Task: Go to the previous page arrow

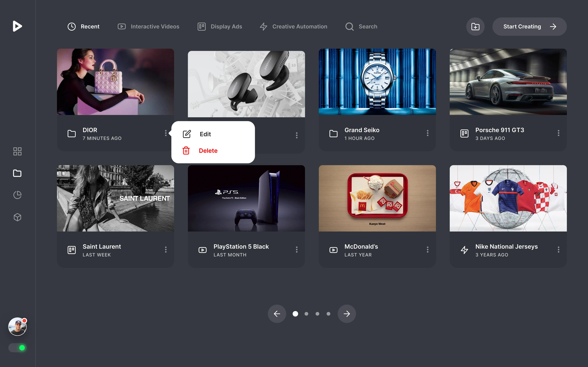Action: [277, 314]
